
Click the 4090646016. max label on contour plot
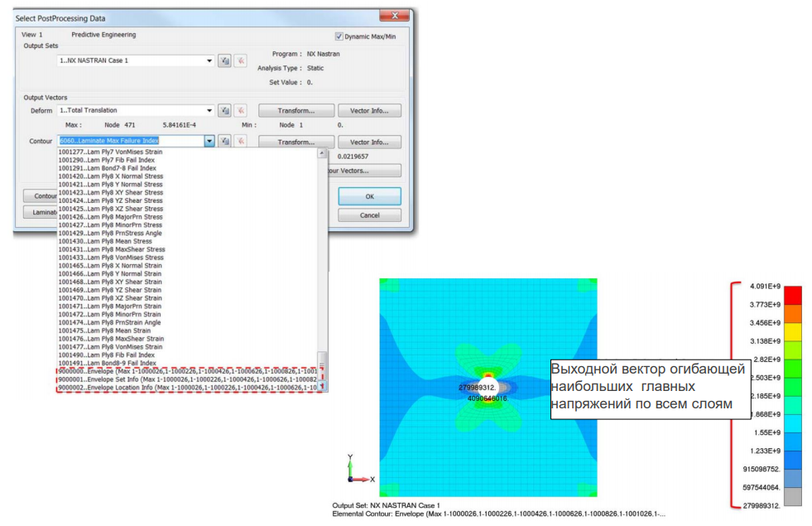tap(488, 398)
